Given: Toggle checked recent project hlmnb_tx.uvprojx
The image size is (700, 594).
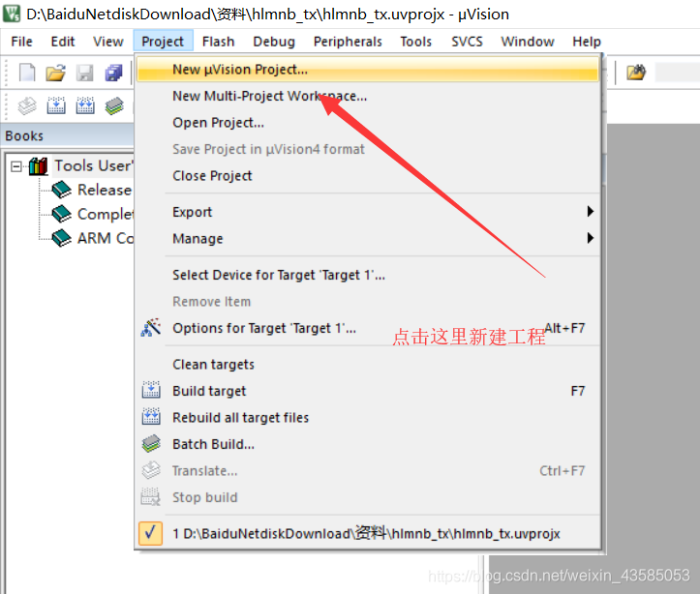Looking at the screenshot, I should pos(150,533).
